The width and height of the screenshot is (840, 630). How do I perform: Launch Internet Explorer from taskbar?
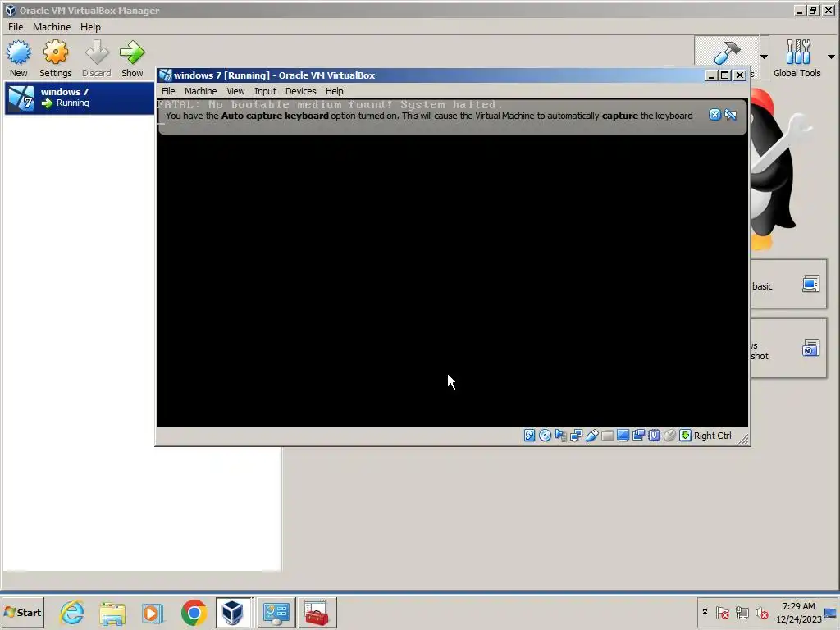pyautogui.click(x=72, y=612)
